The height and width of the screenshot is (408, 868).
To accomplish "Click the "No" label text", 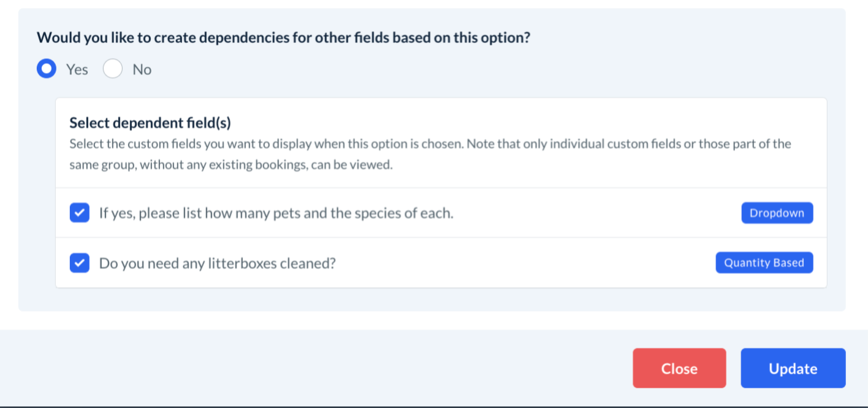I will pyautogui.click(x=142, y=70).
